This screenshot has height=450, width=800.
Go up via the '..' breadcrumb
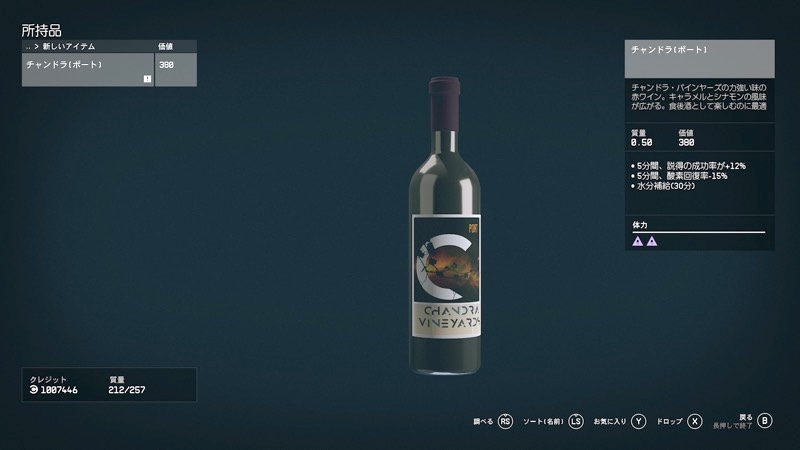tap(28, 47)
